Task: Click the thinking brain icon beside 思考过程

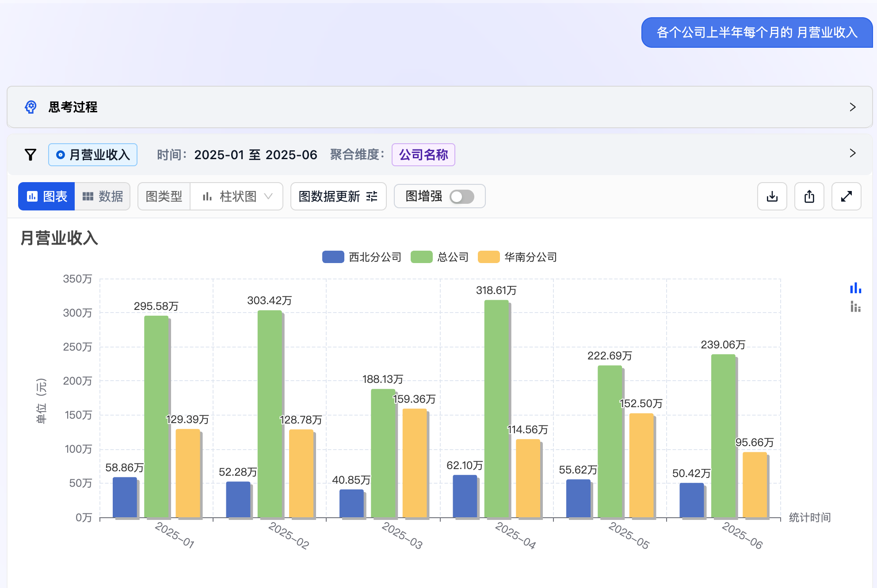Action: pyautogui.click(x=30, y=107)
